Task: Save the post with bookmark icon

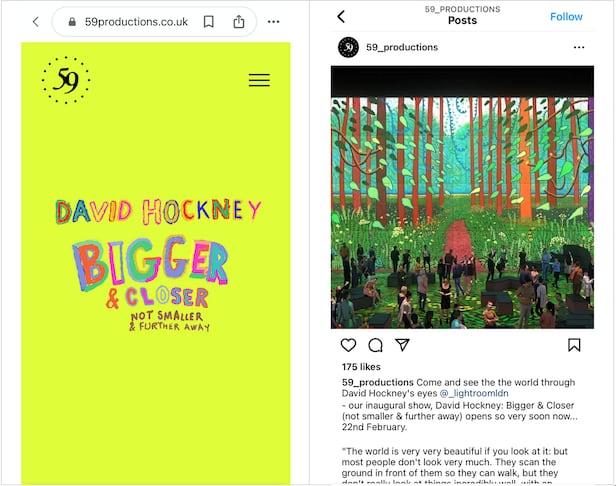Action: (574, 345)
